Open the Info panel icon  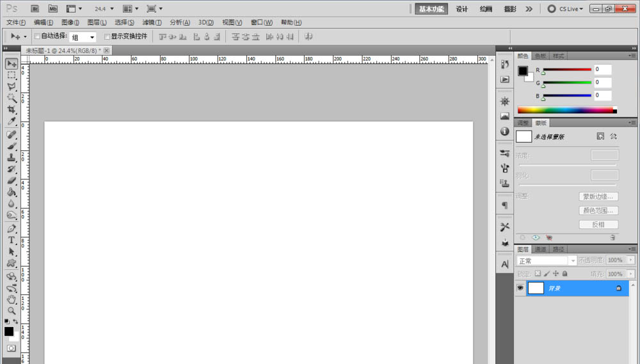click(x=505, y=131)
